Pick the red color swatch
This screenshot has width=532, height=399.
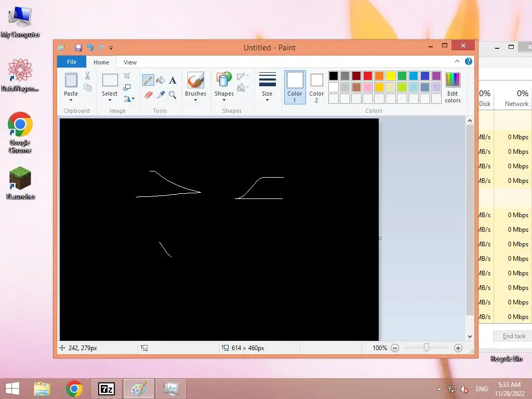[368, 76]
